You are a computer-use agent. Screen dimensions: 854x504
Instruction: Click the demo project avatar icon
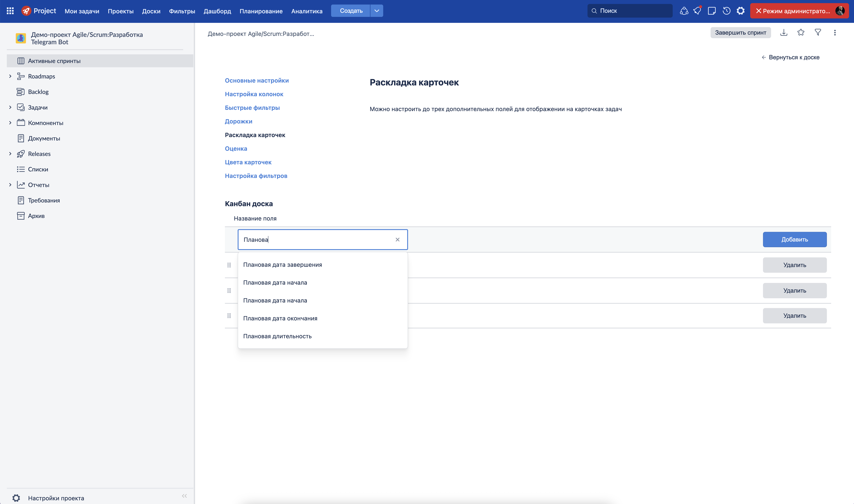pos(21,38)
